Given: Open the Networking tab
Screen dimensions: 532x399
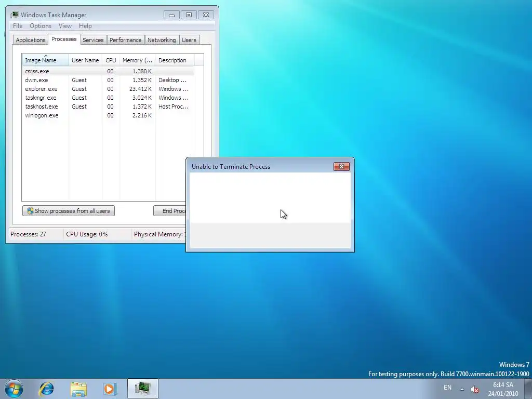Looking at the screenshot, I should (162, 40).
